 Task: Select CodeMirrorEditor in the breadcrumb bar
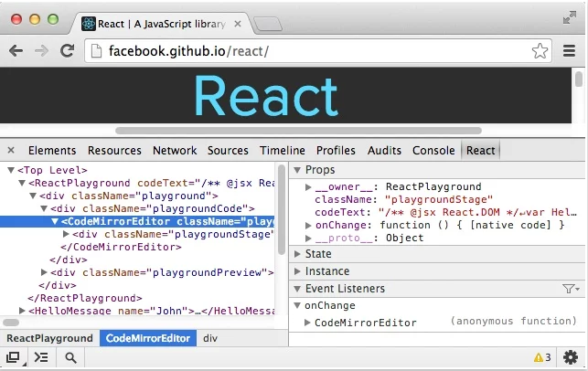[148, 338]
